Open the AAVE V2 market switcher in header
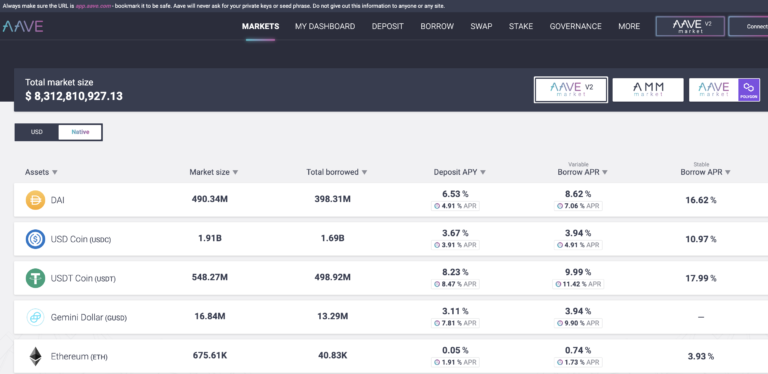768x374 pixels. tap(690, 26)
